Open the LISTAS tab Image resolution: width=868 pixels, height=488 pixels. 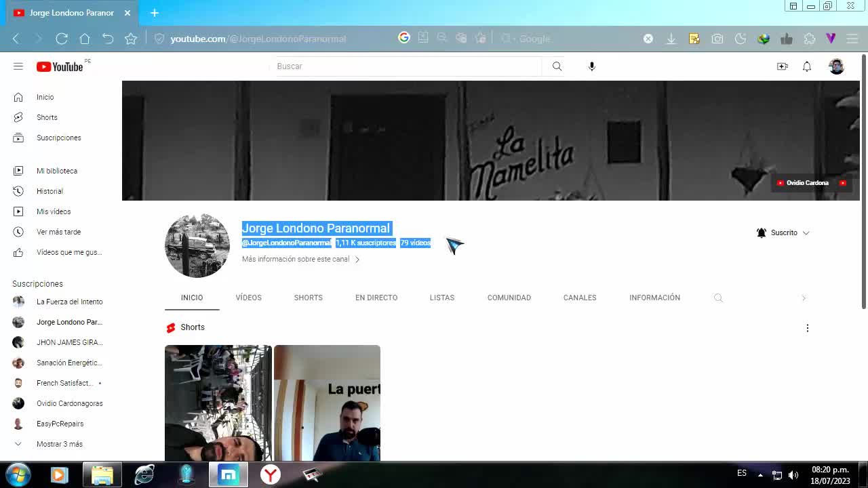tap(442, 298)
